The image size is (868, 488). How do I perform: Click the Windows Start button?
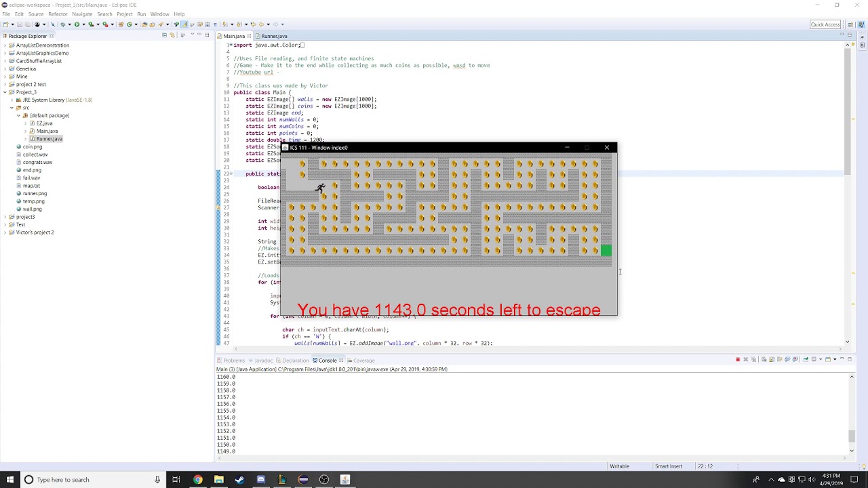9,480
